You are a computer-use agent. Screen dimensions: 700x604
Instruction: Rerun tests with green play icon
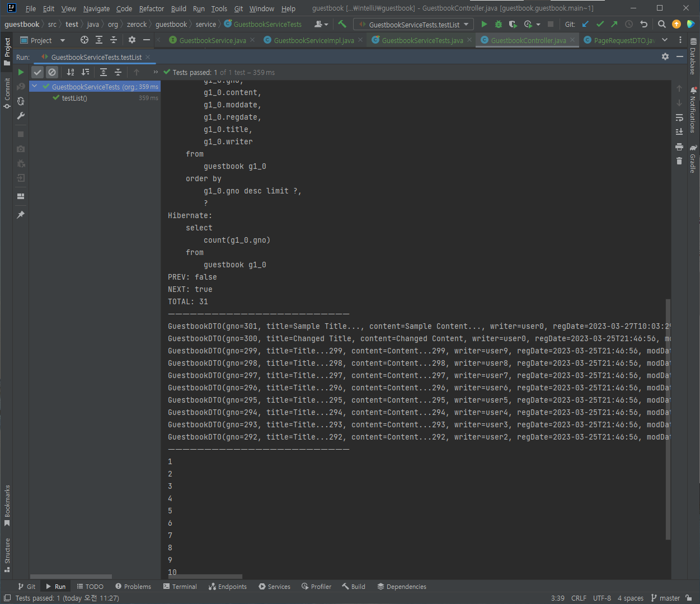pyautogui.click(x=21, y=72)
